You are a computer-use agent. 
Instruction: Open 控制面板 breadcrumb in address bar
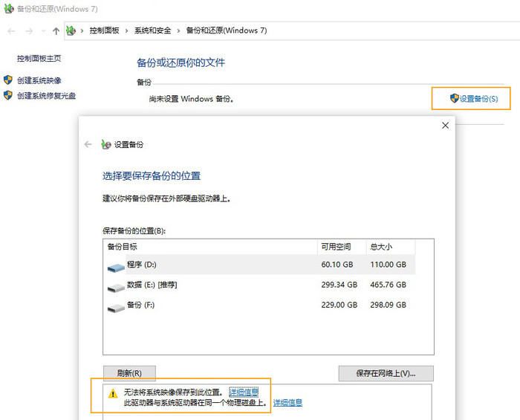[x=104, y=30]
